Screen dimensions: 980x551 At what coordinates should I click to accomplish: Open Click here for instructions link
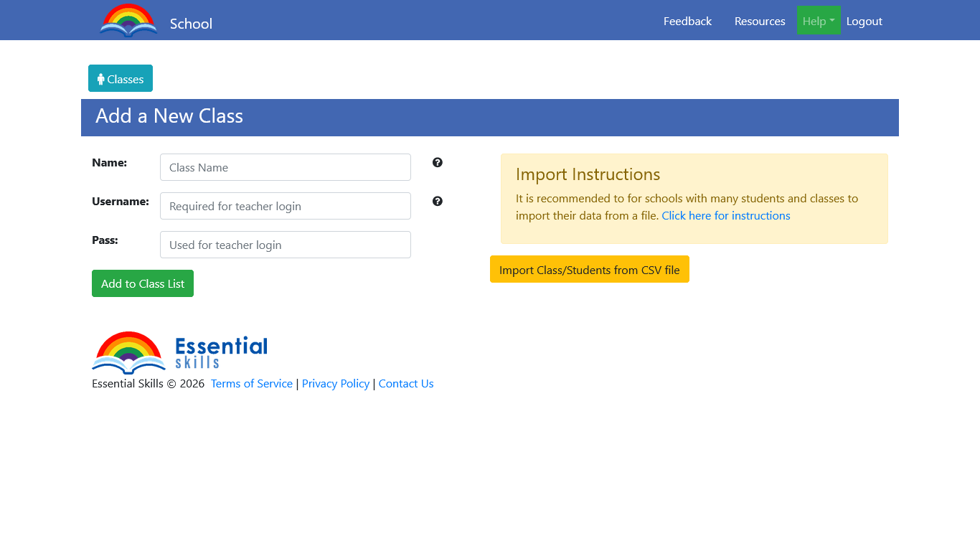tap(726, 215)
